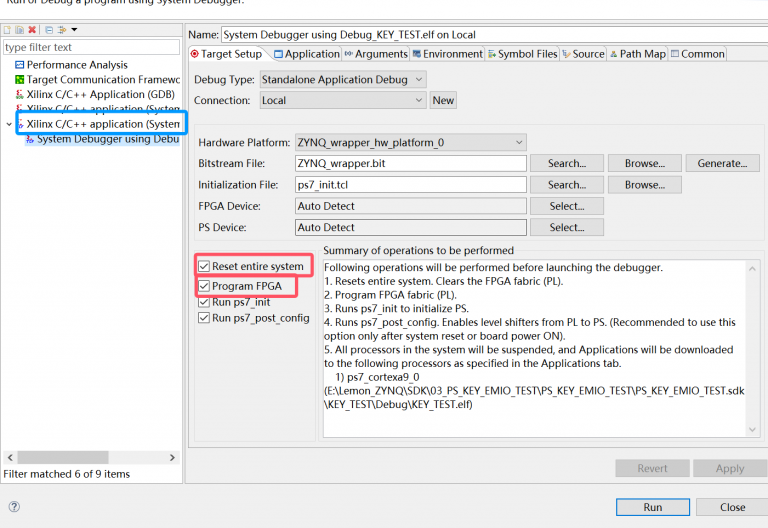This screenshot has width=768, height=528.
Task: Select the Performance Analysis configuration type
Action: coord(76,65)
